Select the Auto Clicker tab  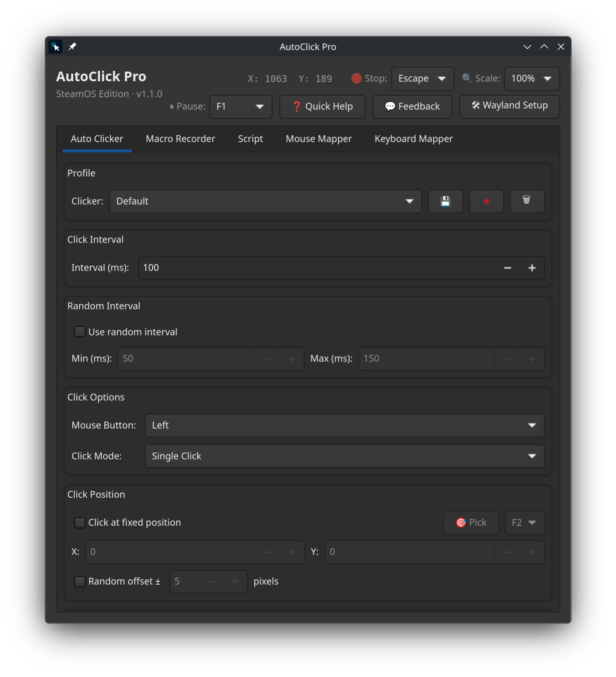coord(97,139)
